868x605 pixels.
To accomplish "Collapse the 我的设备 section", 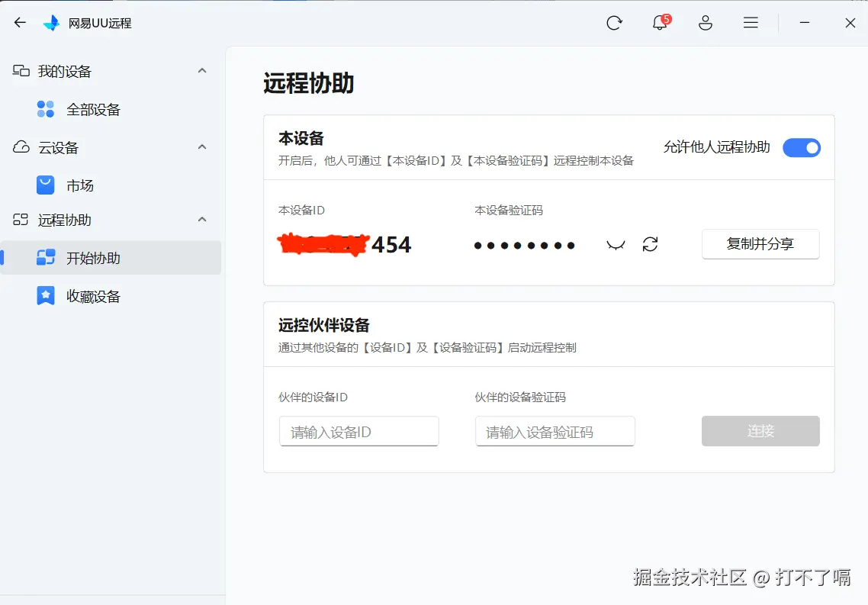I will pyautogui.click(x=202, y=71).
